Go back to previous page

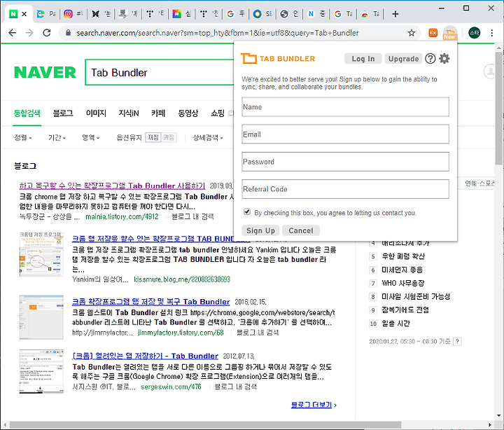coord(12,33)
